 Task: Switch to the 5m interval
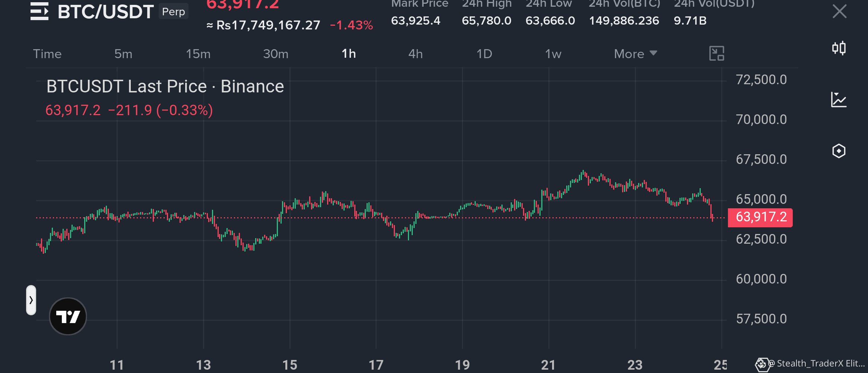click(x=123, y=54)
